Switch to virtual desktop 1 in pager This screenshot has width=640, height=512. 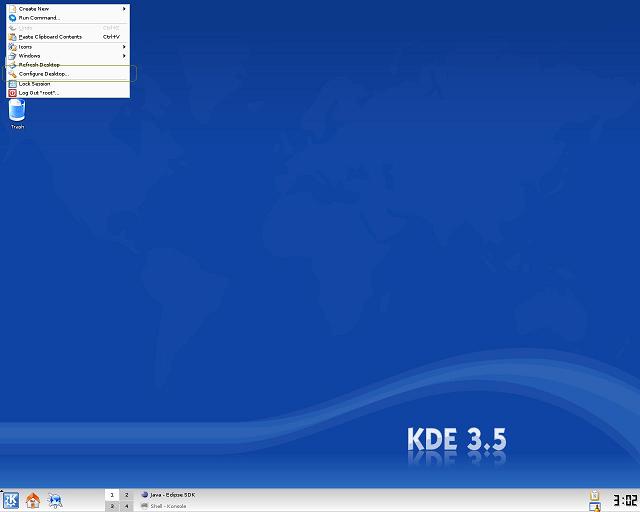point(112,495)
